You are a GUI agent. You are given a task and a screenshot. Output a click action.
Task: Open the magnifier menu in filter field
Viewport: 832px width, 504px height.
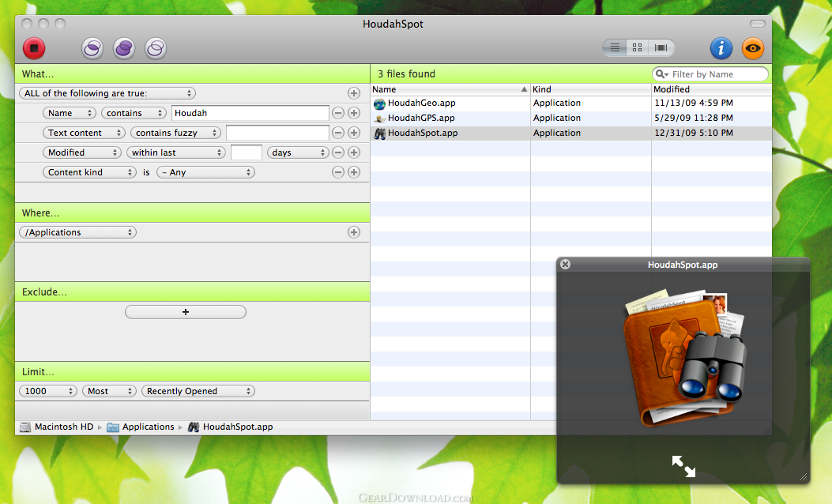tap(661, 74)
